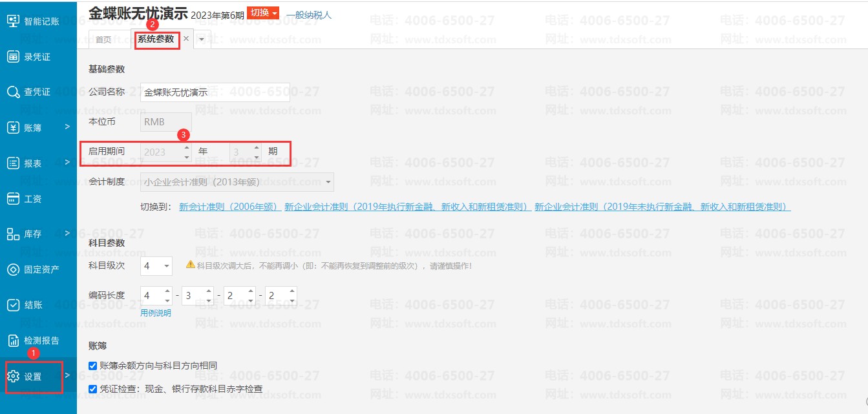Open 智能记账 icon in sidebar
The height and width of the screenshot is (414, 868).
tap(13, 21)
